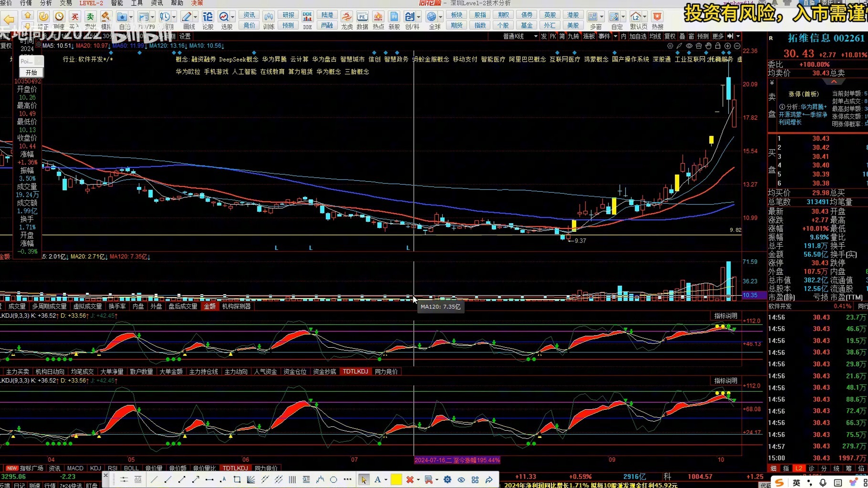Click the 竞价 auction button
The image size is (868, 488).
pos(249,25)
